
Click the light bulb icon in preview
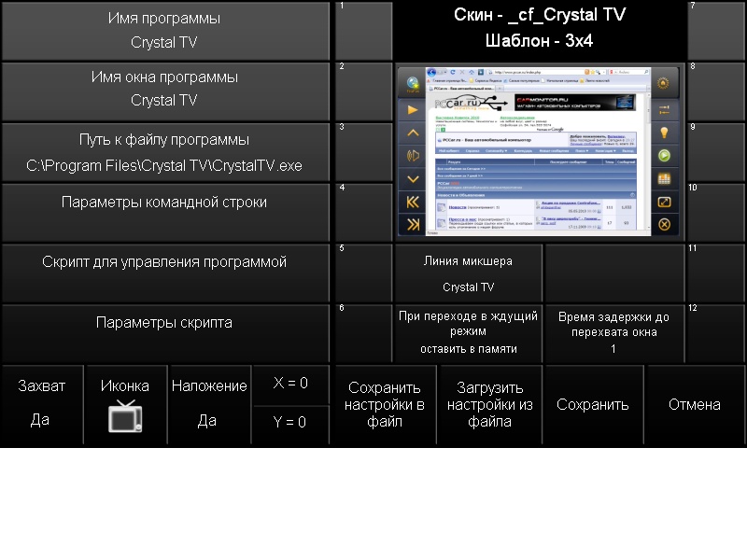pos(664,133)
